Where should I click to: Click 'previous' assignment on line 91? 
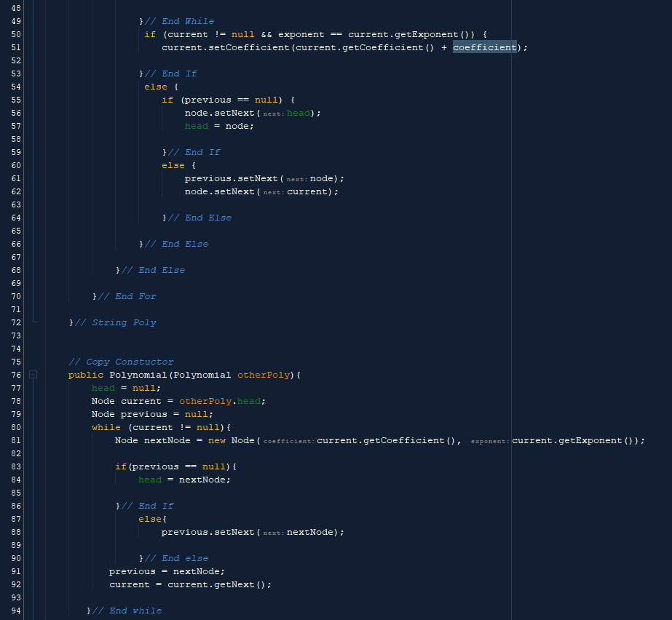[133, 571]
